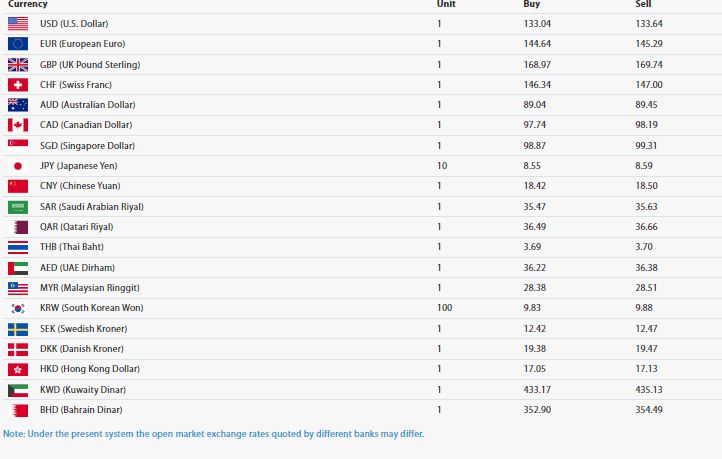Viewport: 722px width, 459px height.
Task: Select the AUD (Australian Dollar) row label
Action: (87, 105)
